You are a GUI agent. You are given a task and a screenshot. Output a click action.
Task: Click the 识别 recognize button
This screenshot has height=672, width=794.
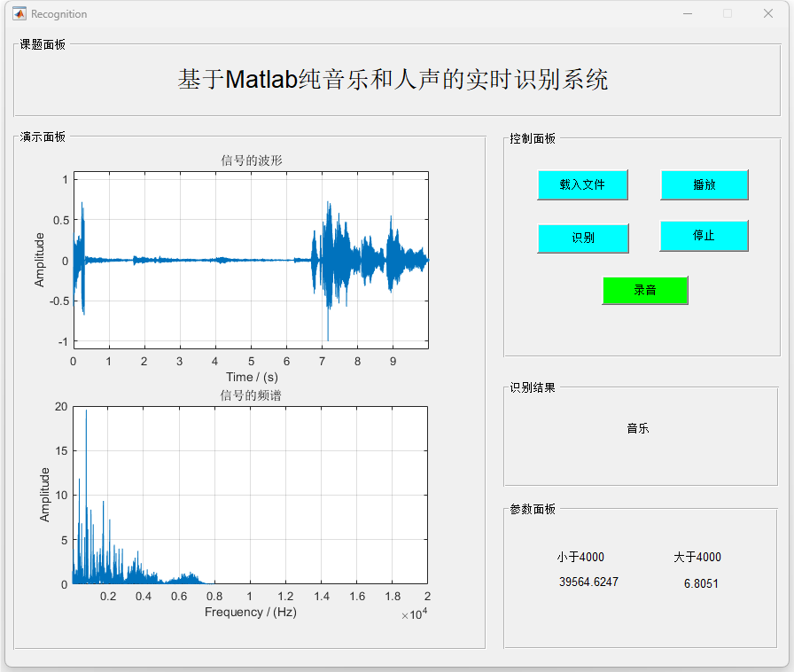click(582, 238)
